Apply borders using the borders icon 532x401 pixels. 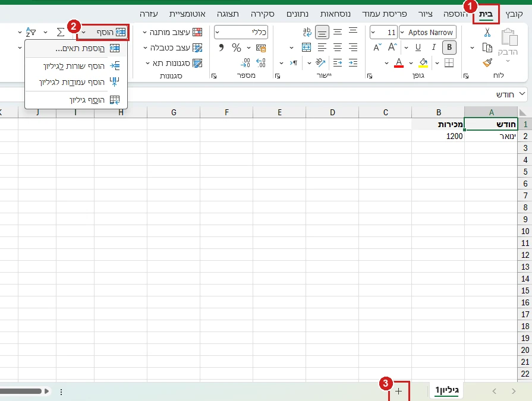tap(449, 63)
